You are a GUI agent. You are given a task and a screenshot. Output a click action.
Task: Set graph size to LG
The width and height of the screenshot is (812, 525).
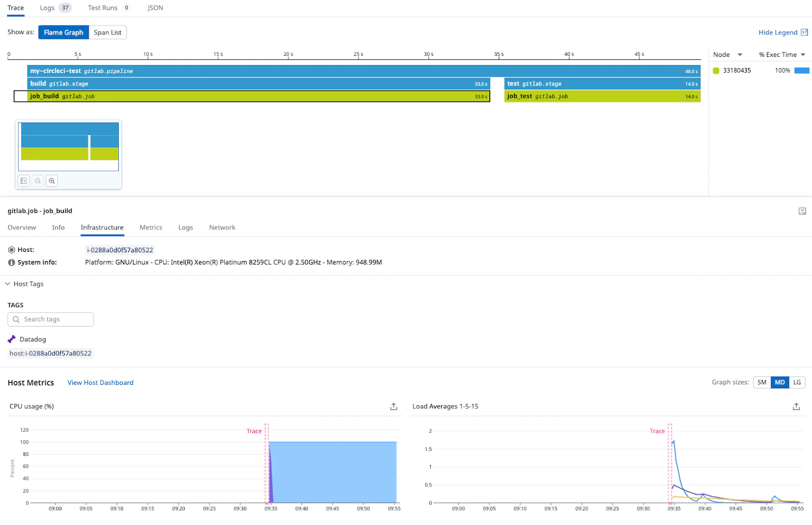[x=797, y=382]
